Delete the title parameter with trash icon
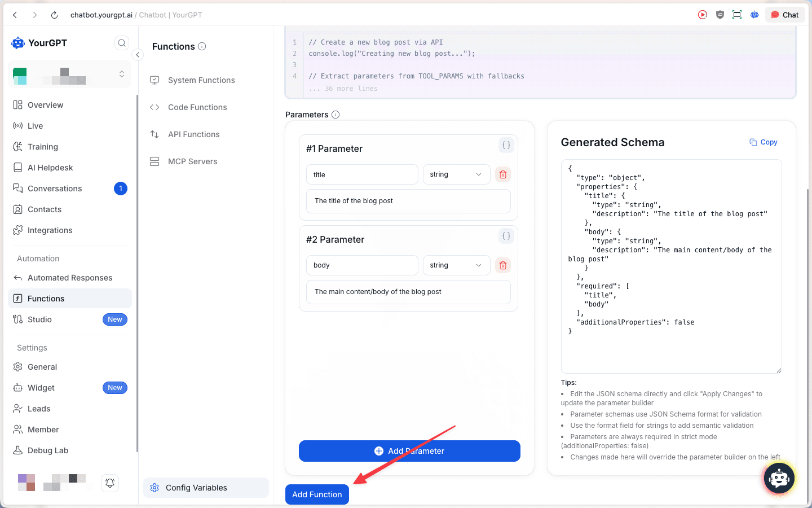 [x=502, y=174]
